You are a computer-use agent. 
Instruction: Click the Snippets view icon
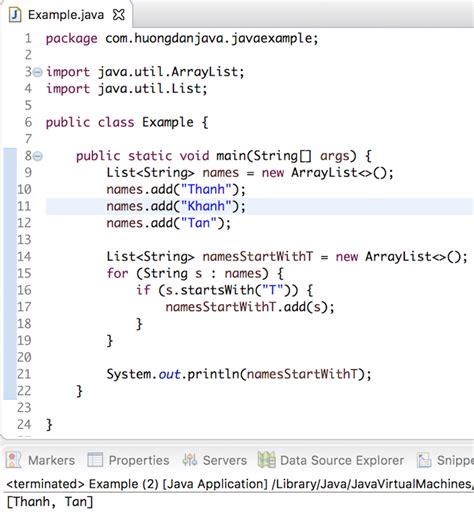click(424, 460)
